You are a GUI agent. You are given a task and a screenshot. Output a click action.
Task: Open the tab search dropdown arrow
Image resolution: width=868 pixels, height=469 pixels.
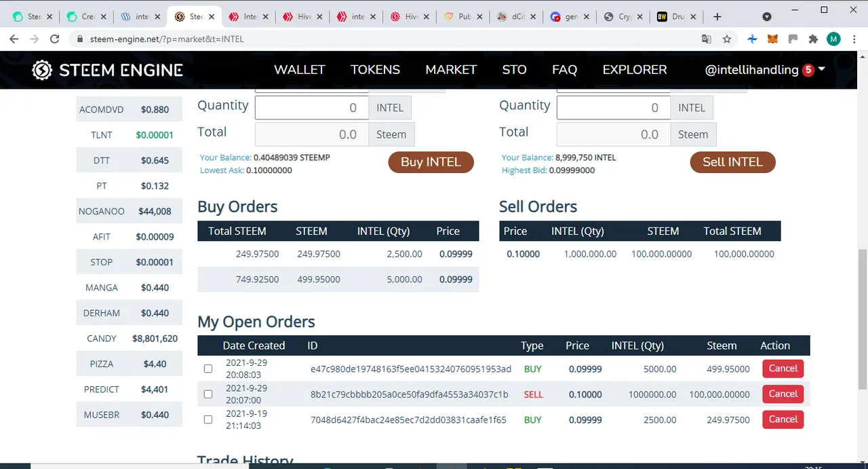[767, 17]
